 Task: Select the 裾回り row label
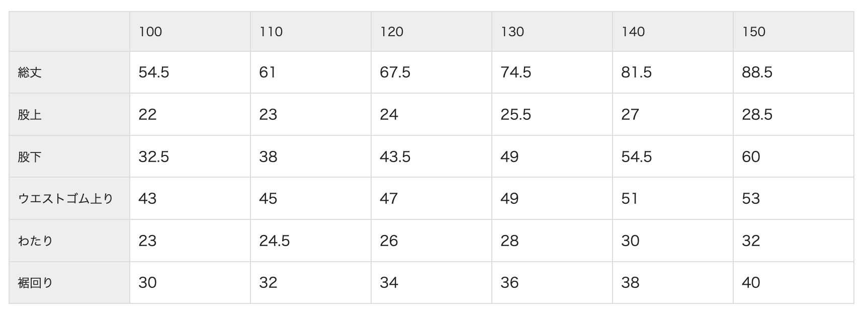click(35, 283)
